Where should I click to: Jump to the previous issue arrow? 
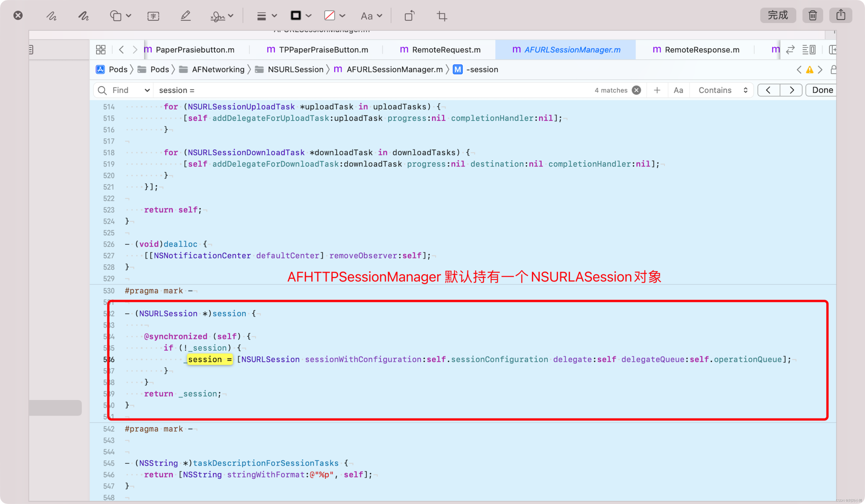(x=799, y=70)
